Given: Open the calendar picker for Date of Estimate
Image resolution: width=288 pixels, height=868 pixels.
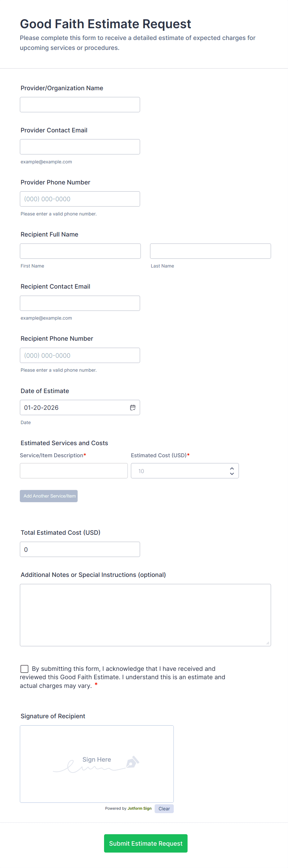Looking at the screenshot, I should [x=133, y=407].
